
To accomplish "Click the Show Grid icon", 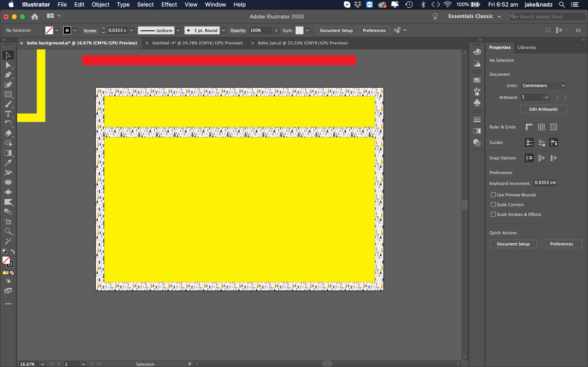I will coord(541,127).
